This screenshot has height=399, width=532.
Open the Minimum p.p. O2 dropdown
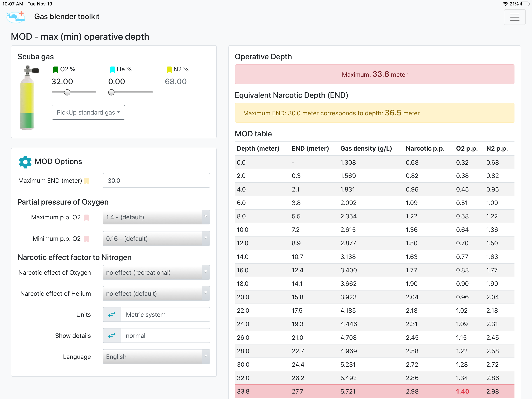[x=156, y=238]
